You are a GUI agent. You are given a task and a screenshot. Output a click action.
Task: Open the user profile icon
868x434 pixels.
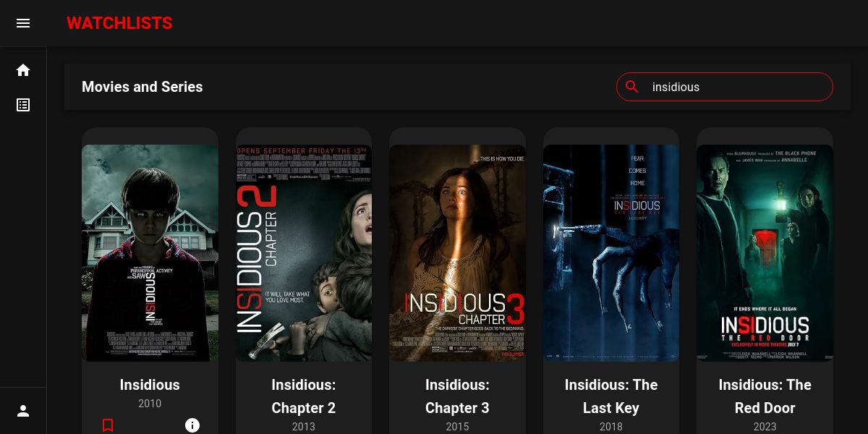click(x=23, y=411)
